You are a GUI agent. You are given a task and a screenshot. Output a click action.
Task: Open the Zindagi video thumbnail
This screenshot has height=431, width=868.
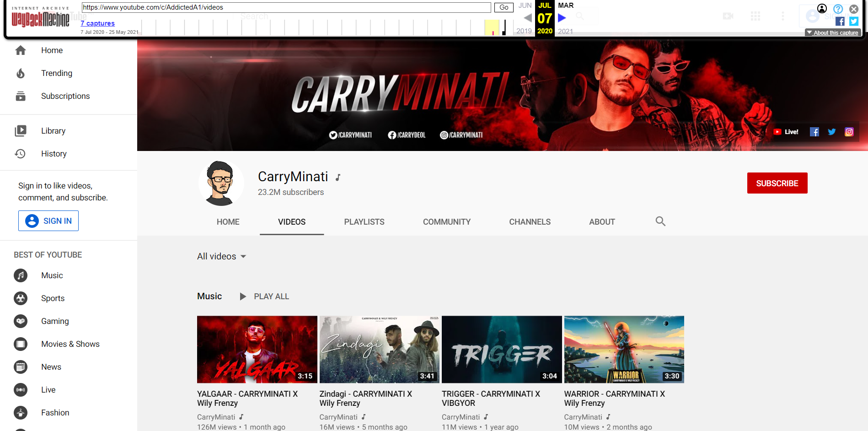(x=380, y=350)
